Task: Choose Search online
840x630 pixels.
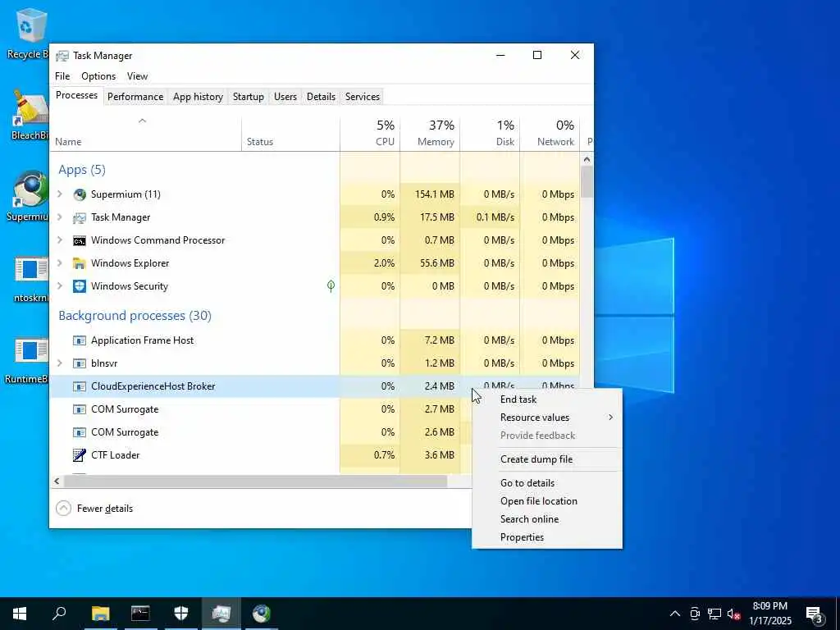Action: click(547, 519)
